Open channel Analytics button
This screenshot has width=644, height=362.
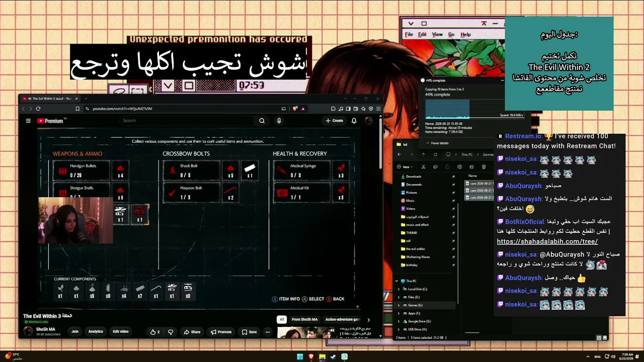click(96, 332)
